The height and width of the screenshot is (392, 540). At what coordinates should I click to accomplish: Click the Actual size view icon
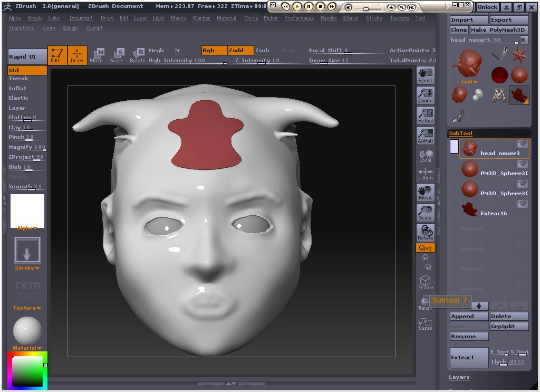pyautogui.click(x=425, y=116)
